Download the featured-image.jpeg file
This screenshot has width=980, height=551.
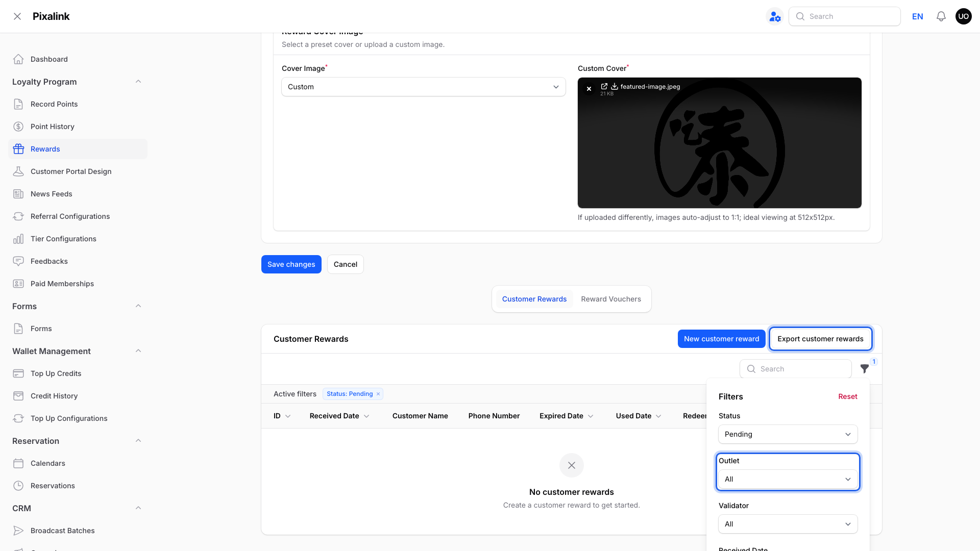click(x=615, y=86)
